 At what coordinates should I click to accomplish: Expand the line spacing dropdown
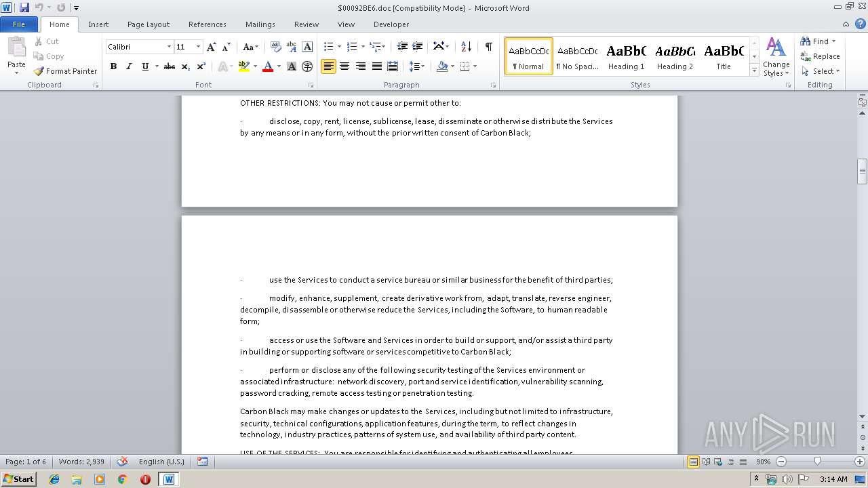click(422, 66)
